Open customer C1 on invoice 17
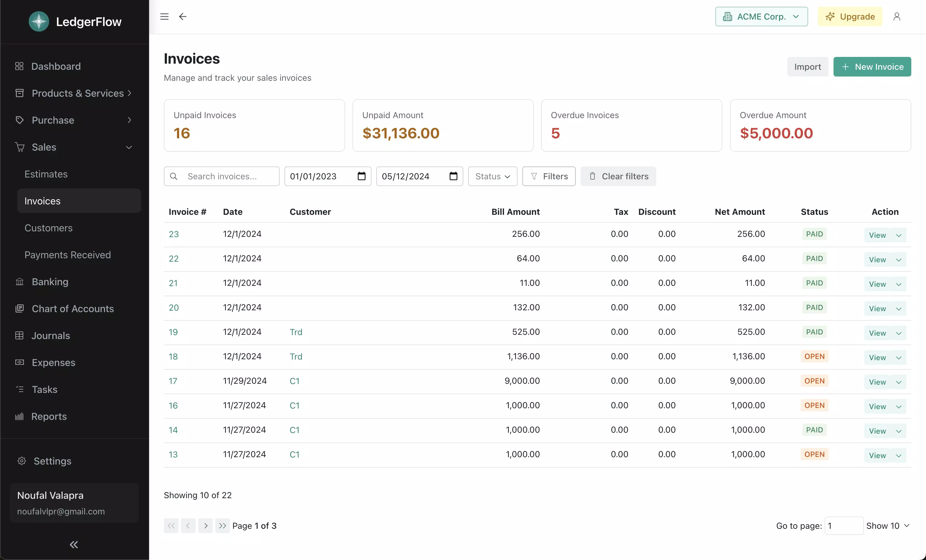The image size is (926, 560). (x=295, y=381)
